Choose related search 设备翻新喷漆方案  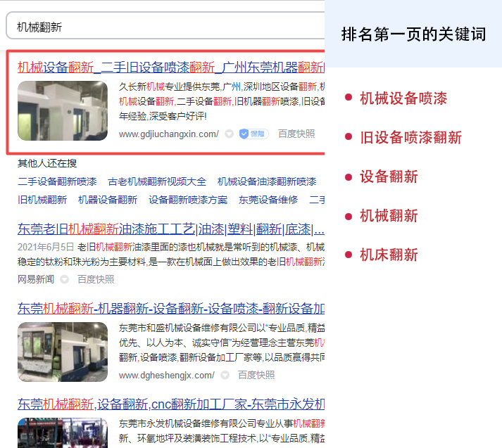188,200
